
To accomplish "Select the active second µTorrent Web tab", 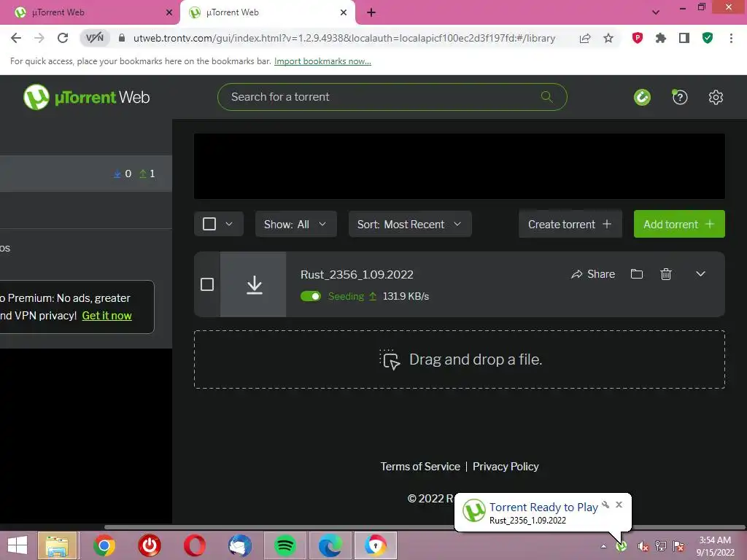I will click(x=267, y=12).
